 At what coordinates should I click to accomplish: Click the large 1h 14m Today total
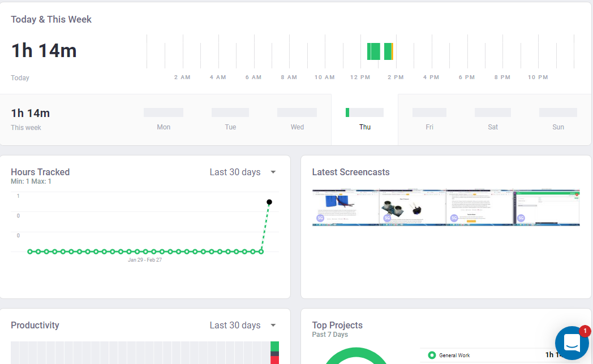[44, 51]
